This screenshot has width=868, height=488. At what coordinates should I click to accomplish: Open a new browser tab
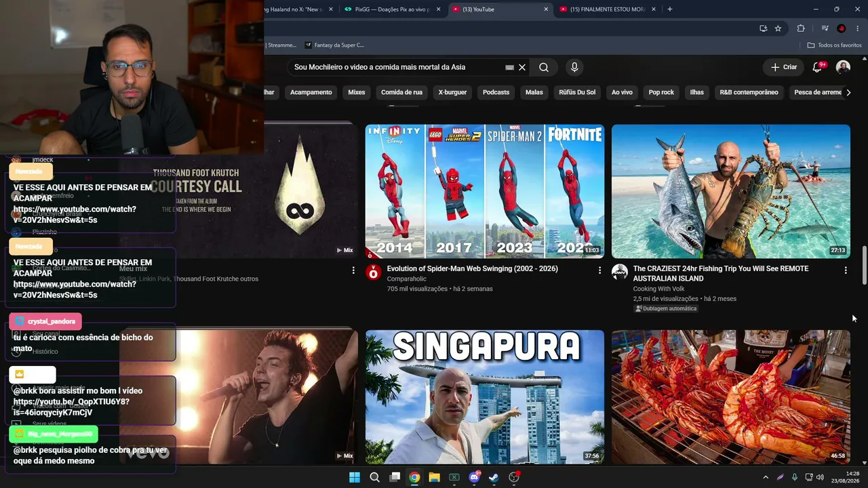click(x=670, y=9)
